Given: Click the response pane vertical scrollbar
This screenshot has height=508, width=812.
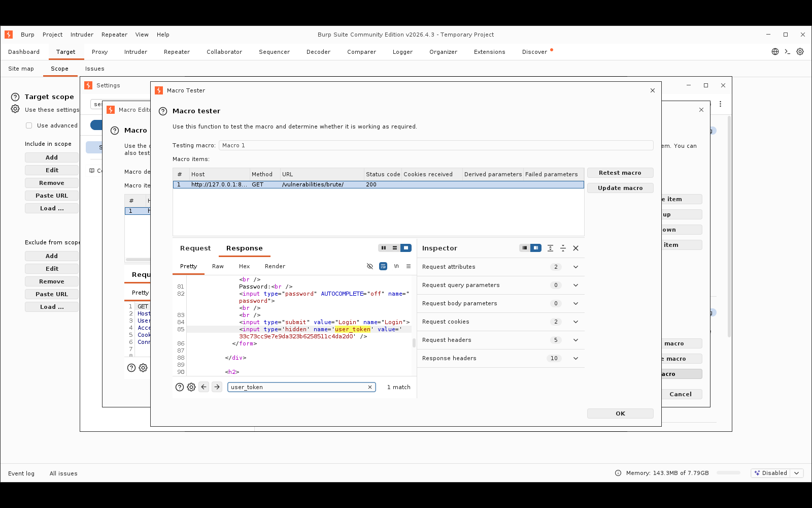Looking at the screenshot, I should click(414, 343).
